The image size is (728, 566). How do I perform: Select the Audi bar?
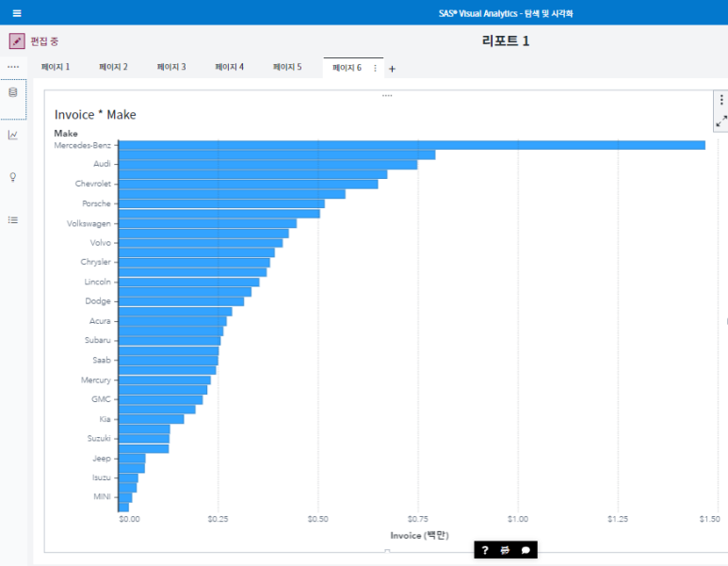(267, 165)
